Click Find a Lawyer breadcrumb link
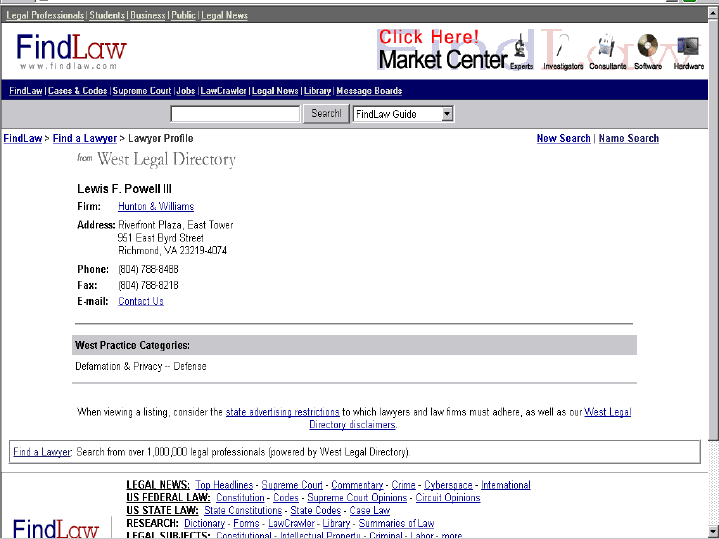Image resolution: width=719 pixels, height=539 pixels. pyautogui.click(x=85, y=139)
